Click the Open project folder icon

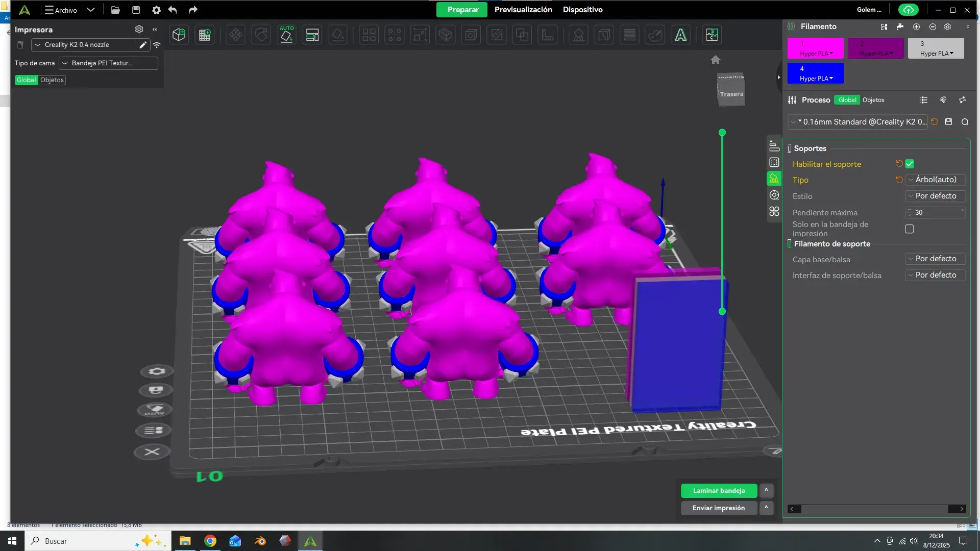[x=115, y=10]
